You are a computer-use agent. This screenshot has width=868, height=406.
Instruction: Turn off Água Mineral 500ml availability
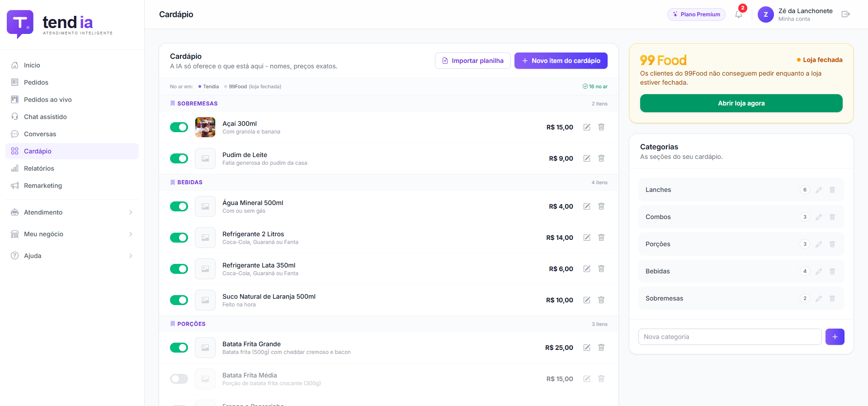179,206
